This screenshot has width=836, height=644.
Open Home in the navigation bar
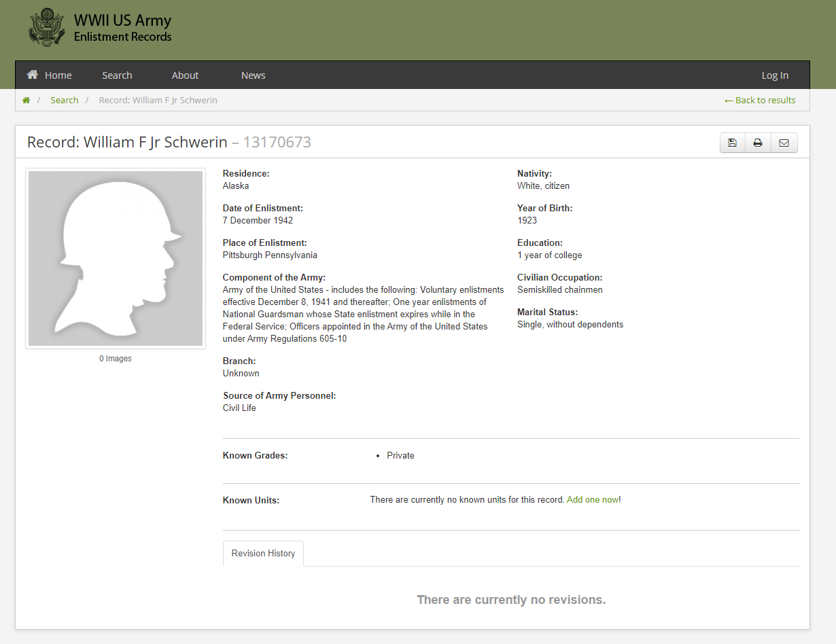point(50,75)
